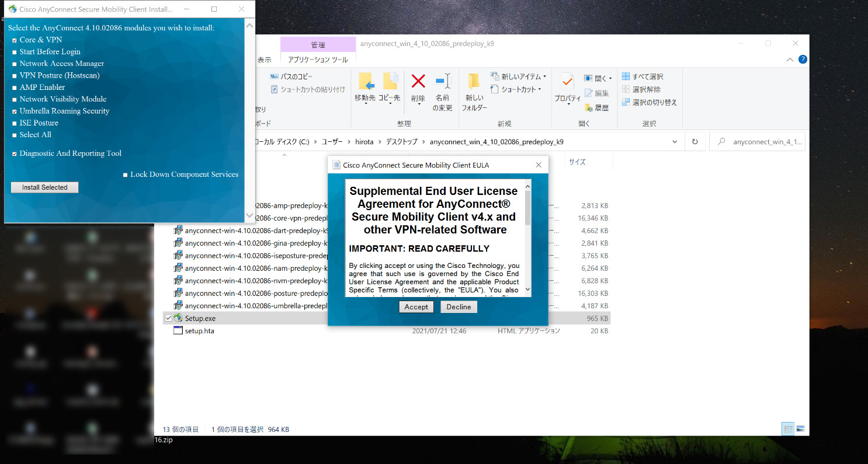868x464 pixels.
Task: Click the blue Explorer help icon
Action: 803,60
